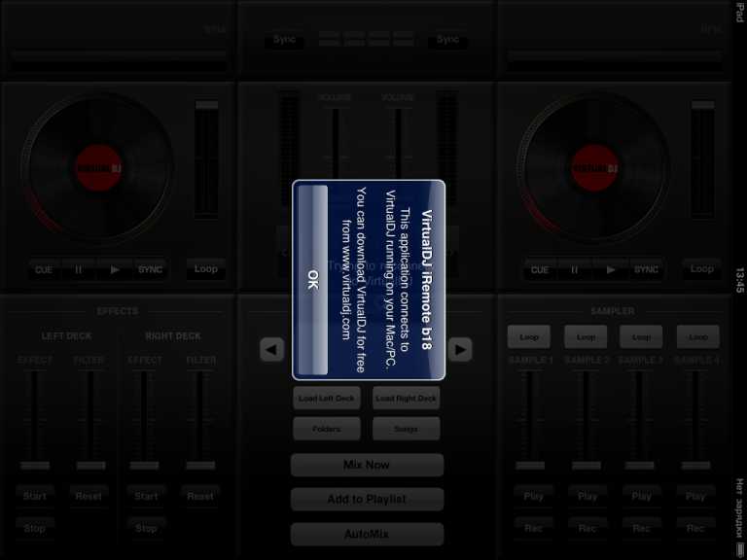The width and height of the screenshot is (747, 560).
Task: Click the left Sync button in top bar
Action: [x=284, y=40]
